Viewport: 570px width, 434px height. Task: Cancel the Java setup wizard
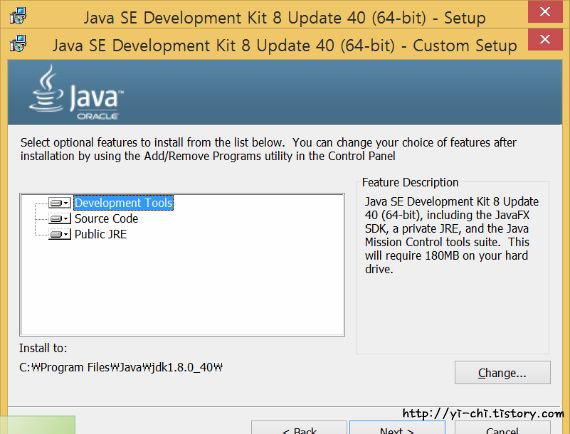502,428
